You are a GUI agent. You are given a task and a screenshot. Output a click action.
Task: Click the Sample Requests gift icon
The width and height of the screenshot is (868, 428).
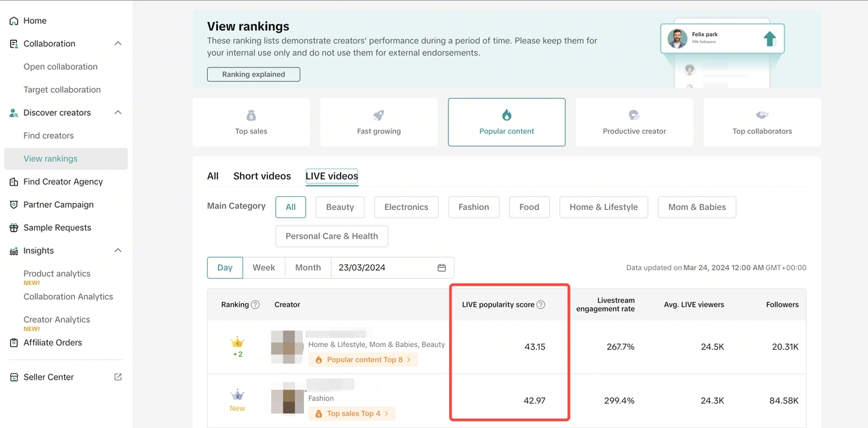(14, 228)
